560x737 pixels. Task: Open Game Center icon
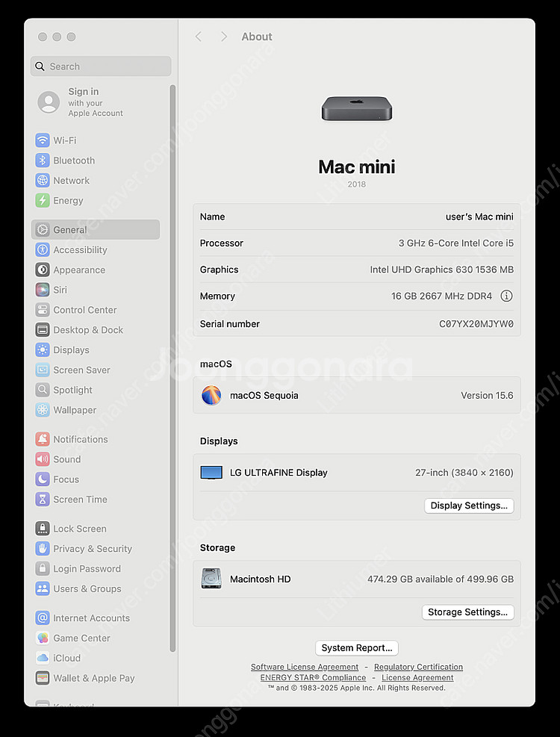(x=43, y=638)
